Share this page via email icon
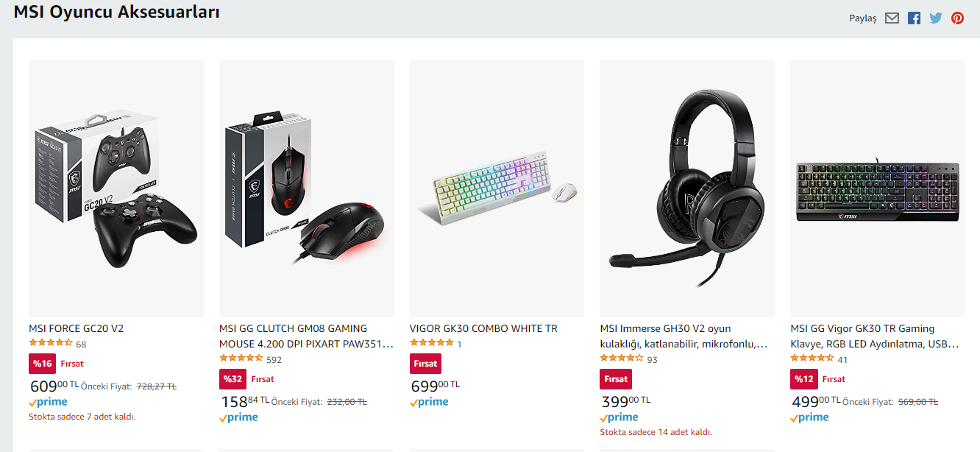This screenshot has height=452, width=980. (x=892, y=18)
